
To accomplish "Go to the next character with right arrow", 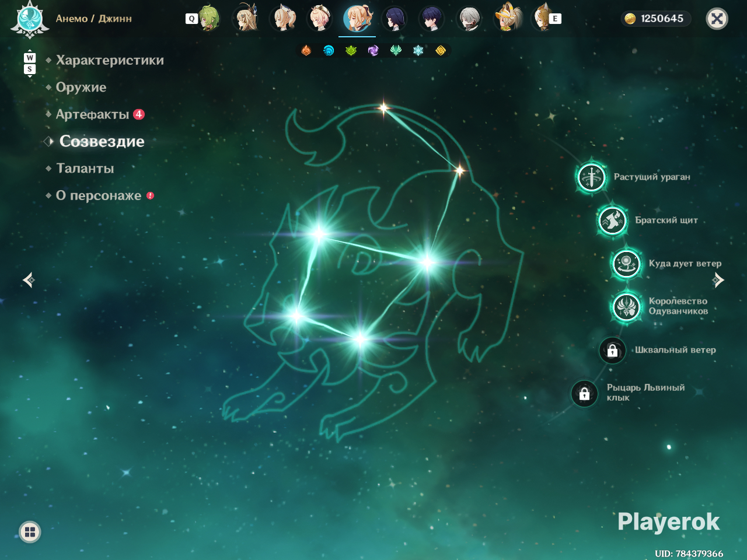I will pyautogui.click(x=718, y=281).
